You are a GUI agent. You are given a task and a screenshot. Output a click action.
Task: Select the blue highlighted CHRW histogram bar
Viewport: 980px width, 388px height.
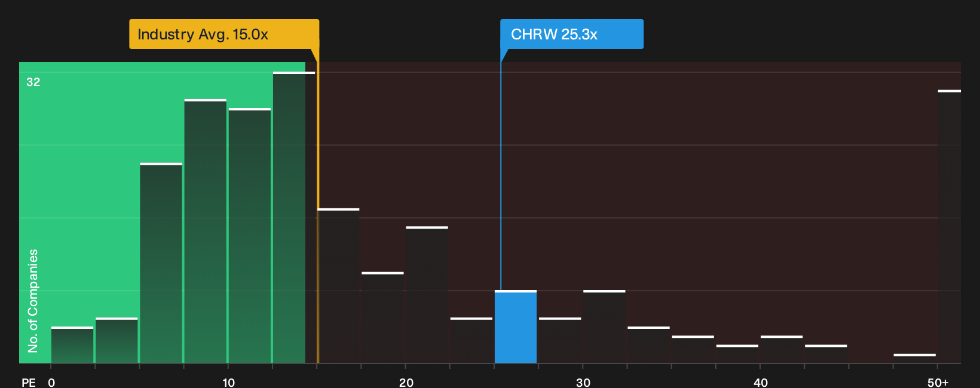516,327
